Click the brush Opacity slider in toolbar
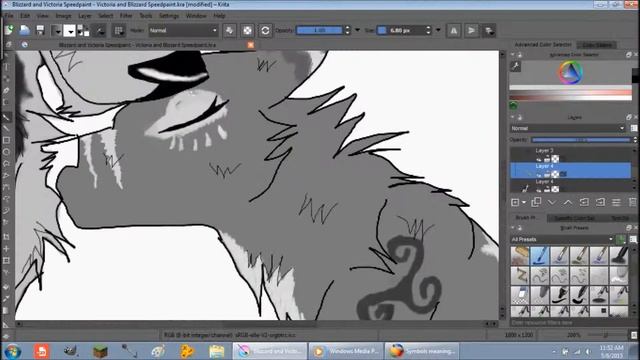Image resolution: width=640 pixels, height=360 pixels. pos(319,31)
